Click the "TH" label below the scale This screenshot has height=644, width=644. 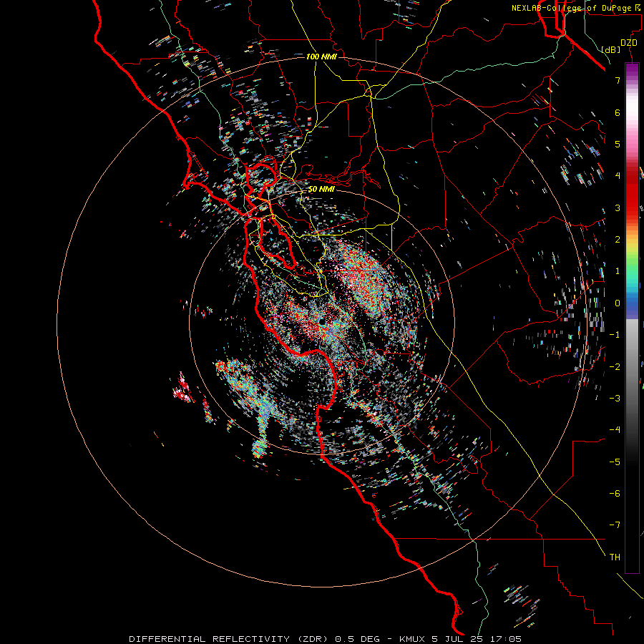(x=615, y=557)
